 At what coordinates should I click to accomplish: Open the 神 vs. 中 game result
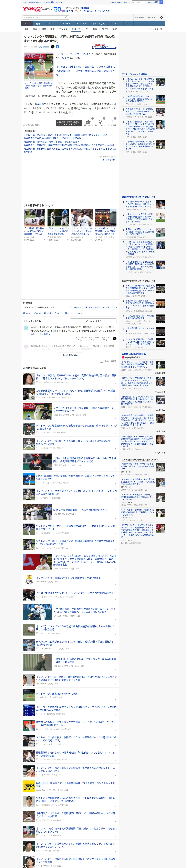pos(48,313)
